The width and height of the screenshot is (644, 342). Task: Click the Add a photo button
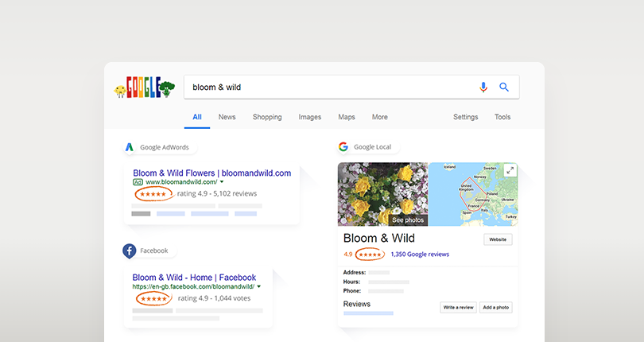496,308
